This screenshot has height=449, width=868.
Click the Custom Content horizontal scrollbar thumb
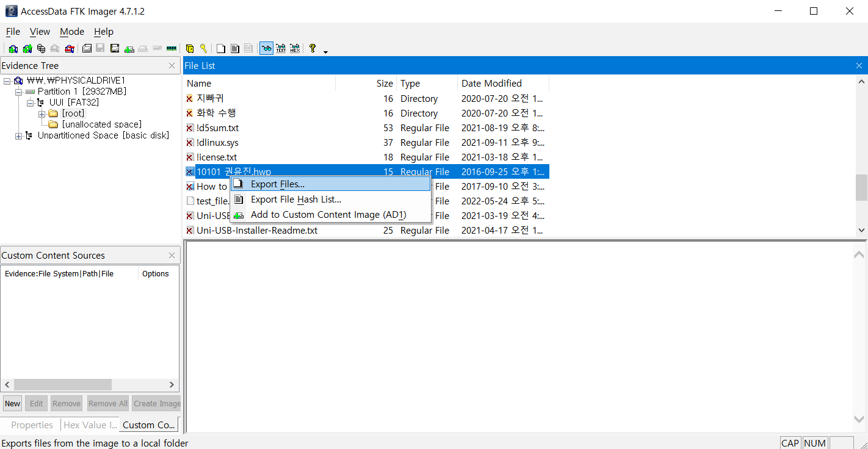(63, 385)
